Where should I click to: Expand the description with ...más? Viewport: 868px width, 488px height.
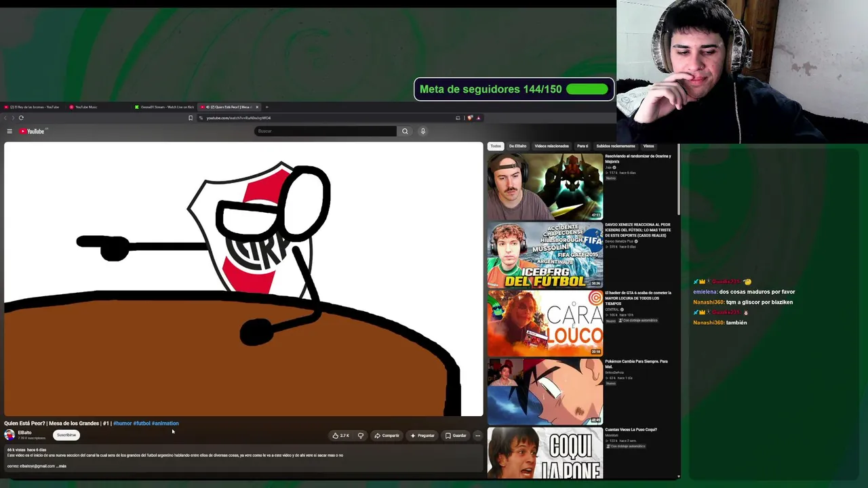pos(62,466)
